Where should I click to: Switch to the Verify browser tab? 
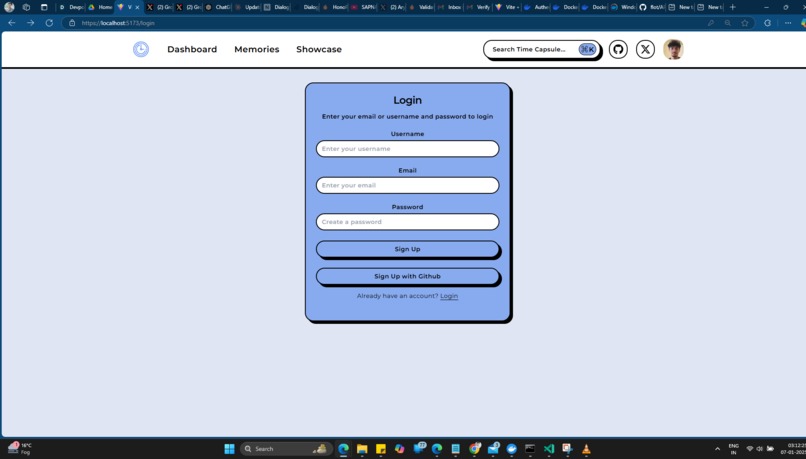pos(479,7)
